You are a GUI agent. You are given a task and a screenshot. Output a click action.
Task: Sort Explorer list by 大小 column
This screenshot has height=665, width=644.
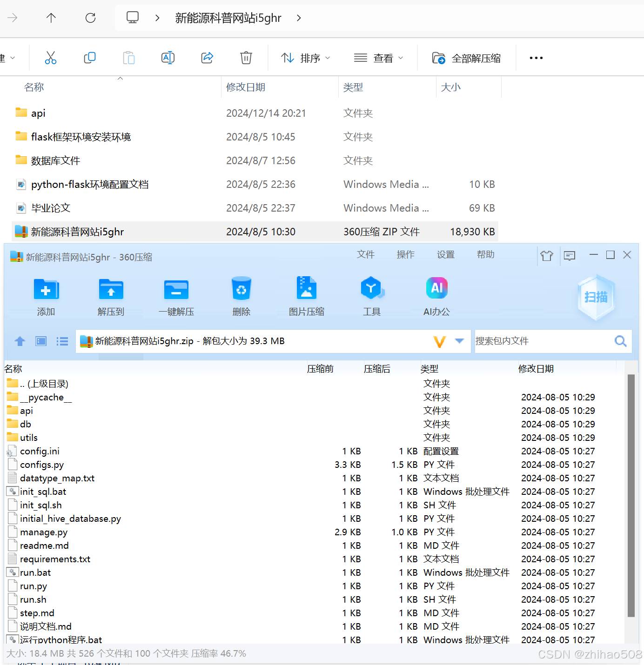[451, 87]
